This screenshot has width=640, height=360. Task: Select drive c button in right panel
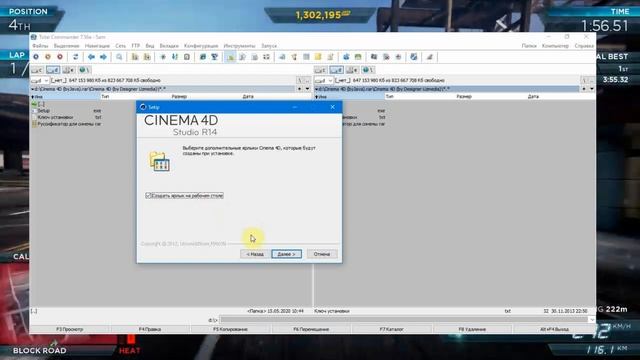point(321,70)
